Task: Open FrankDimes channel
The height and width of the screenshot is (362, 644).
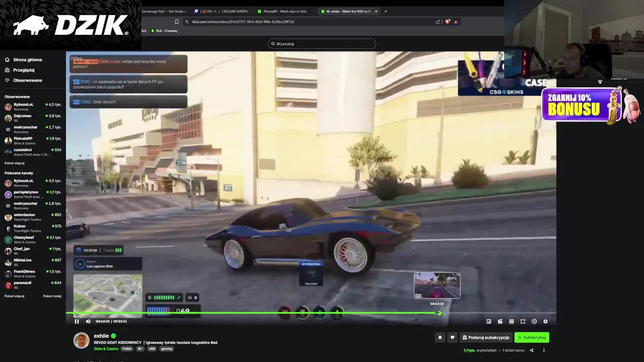Action: pyautogui.click(x=33, y=274)
